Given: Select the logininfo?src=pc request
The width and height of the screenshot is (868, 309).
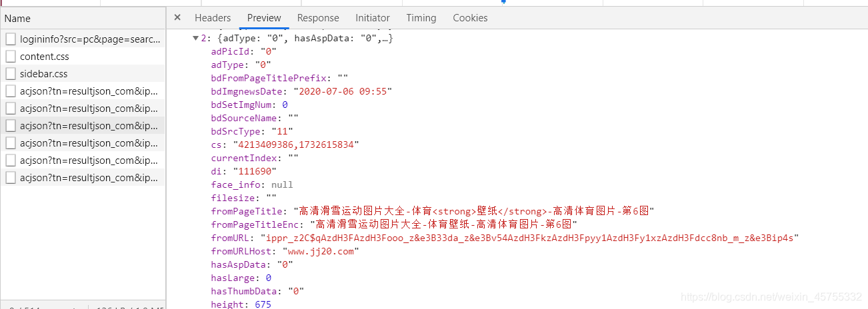Looking at the screenshot, I should click(x=83, y=39).
